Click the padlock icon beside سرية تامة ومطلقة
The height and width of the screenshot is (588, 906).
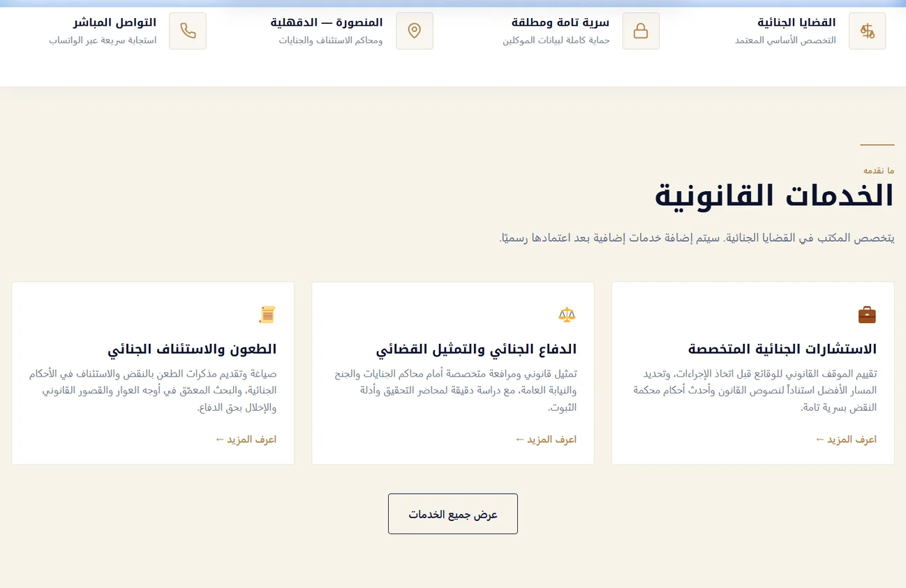pyautogui.click(x=641, y=31)
